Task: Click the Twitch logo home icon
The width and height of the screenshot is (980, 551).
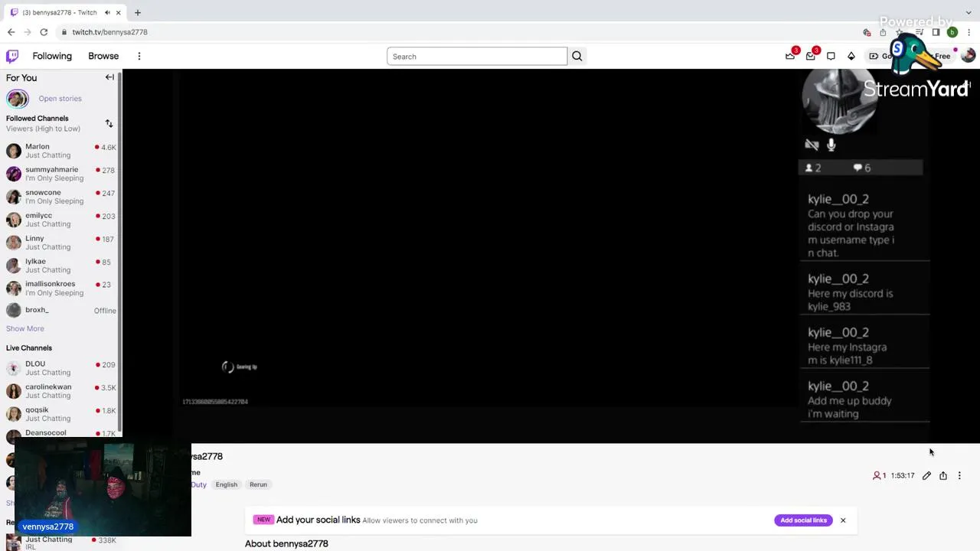Action: 12,56
